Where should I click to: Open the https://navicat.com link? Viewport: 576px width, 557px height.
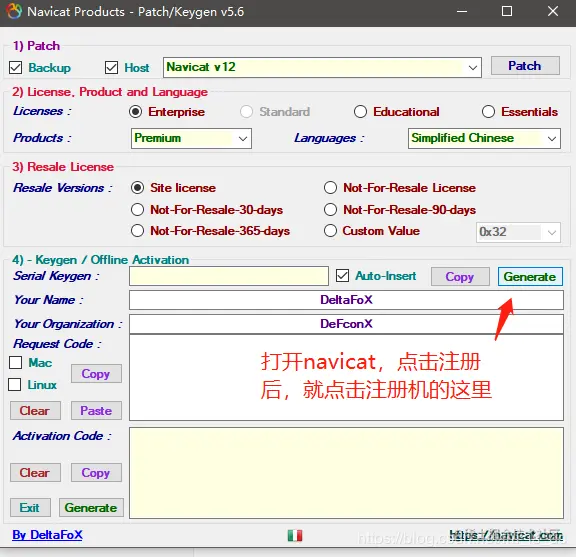[x=506, y=535]
